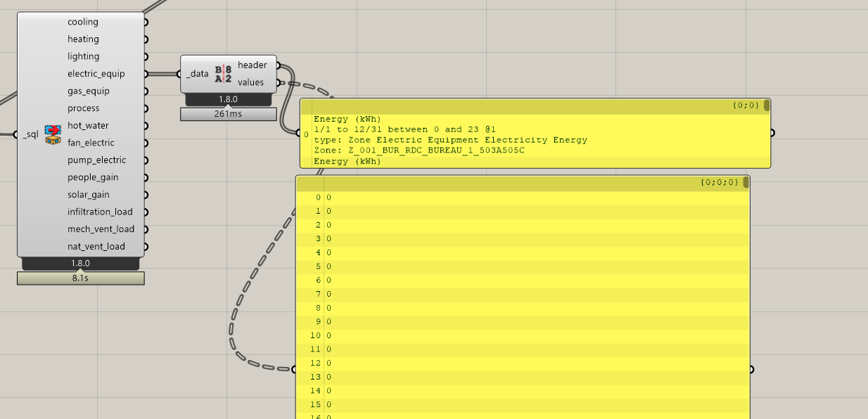Click the values panel's left input grip
This screenshot has width=868, height=419.
pos(295,369)
